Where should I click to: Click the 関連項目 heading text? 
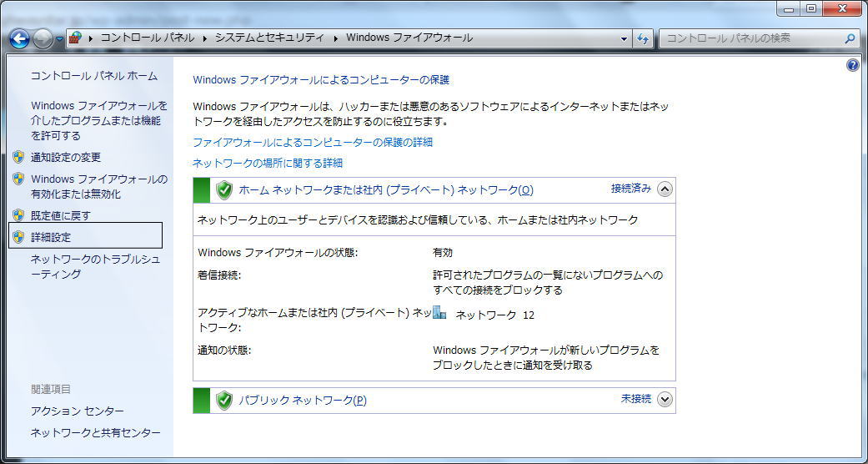pos(51,389)
